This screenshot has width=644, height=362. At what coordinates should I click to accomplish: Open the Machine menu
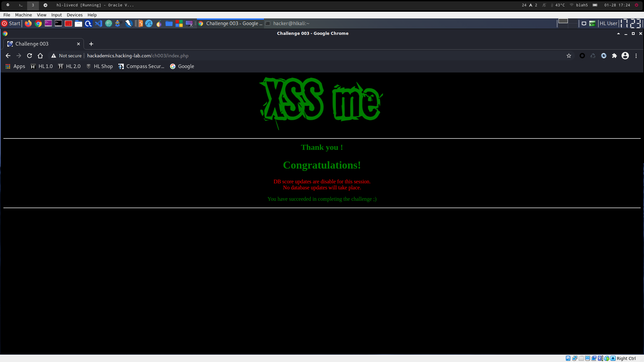pyautogui.click(x=23, y=15)
